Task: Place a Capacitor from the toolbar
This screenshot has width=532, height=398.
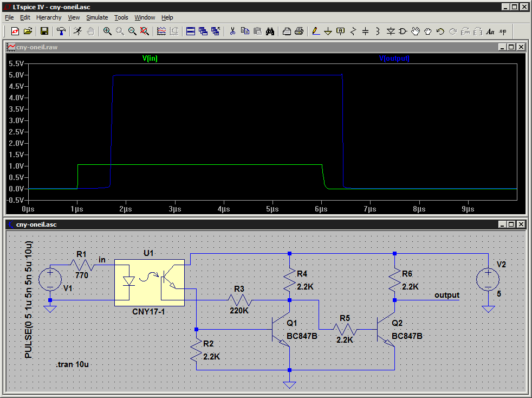Action: tap(365, 31)
